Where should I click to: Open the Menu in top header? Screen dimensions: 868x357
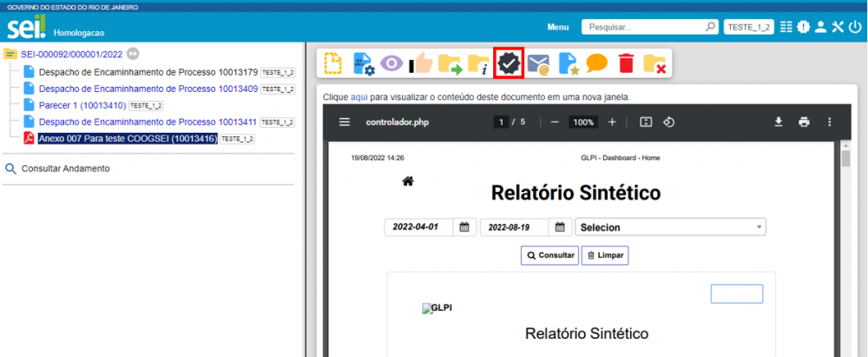point(558,27)
